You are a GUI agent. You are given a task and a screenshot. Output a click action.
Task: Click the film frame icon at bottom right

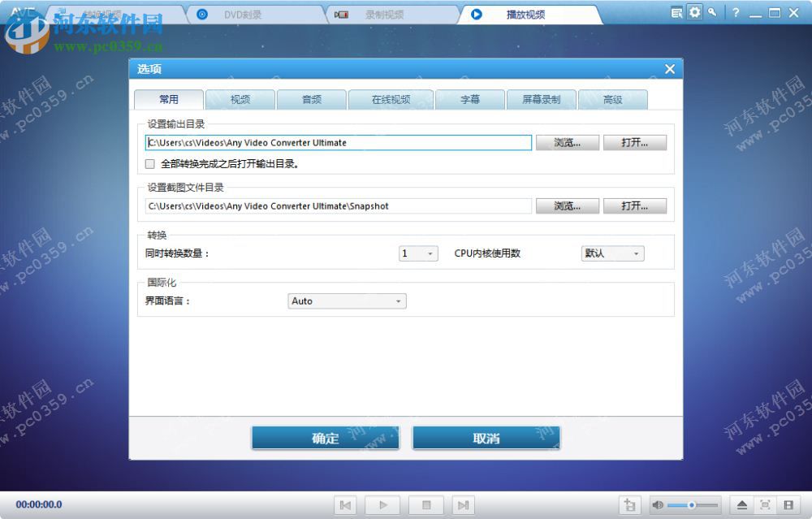click(x=788, y=504)
